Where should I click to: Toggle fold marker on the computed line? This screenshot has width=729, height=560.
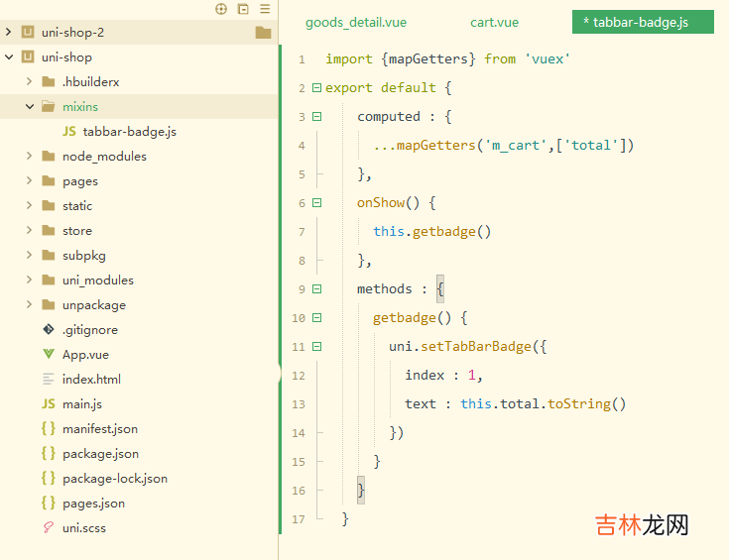click(316, 117)
